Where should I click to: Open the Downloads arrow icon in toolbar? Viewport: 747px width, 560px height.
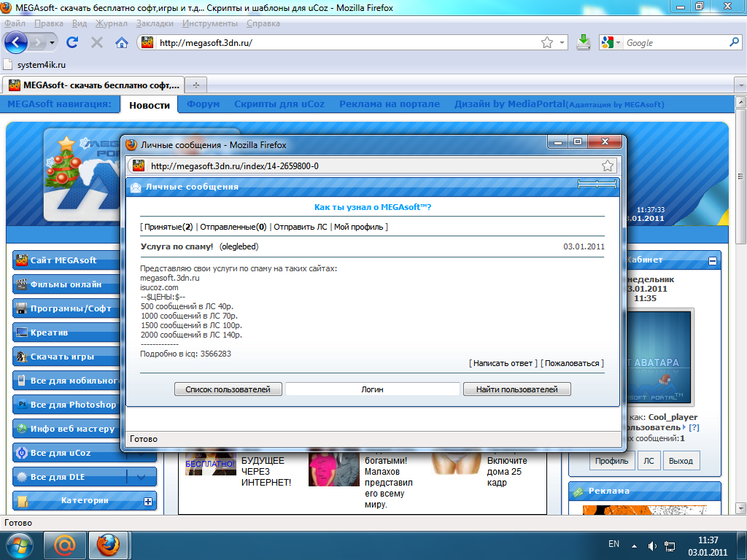[583, 43]
